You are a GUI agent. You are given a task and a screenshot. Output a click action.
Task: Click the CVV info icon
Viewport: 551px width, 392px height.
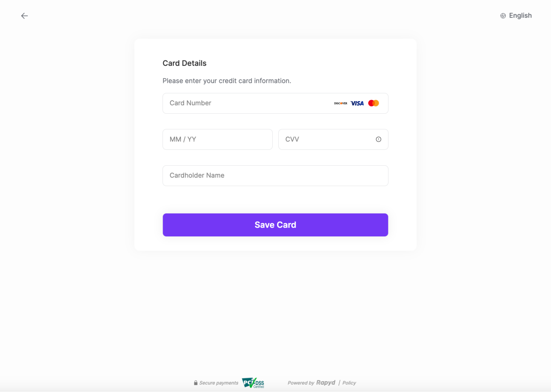(x=378, y=139)
